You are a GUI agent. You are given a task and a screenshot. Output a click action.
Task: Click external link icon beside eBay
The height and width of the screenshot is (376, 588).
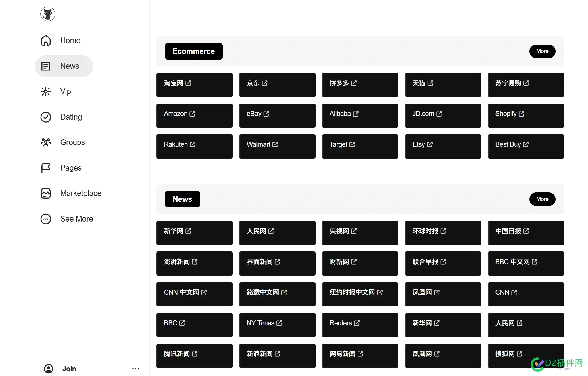pos(266,114)
